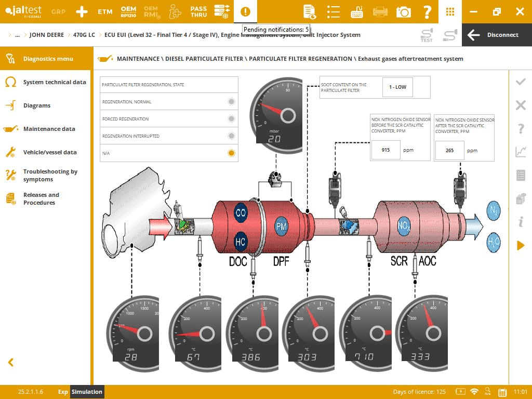Screen dimensions: 532x399
Task: Select the Forced Regeneration radio indicator
Action: 231,119
